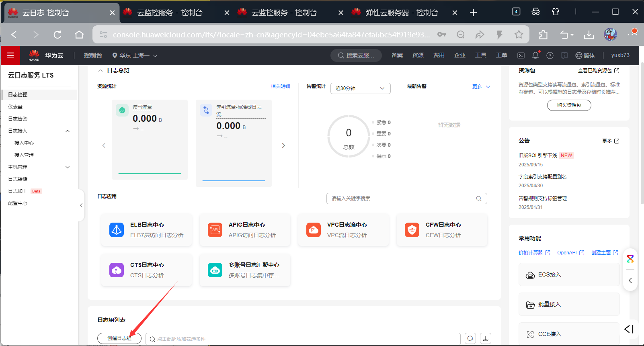
Task: Open 控制台 in top navigation
Action: point(93,55)
